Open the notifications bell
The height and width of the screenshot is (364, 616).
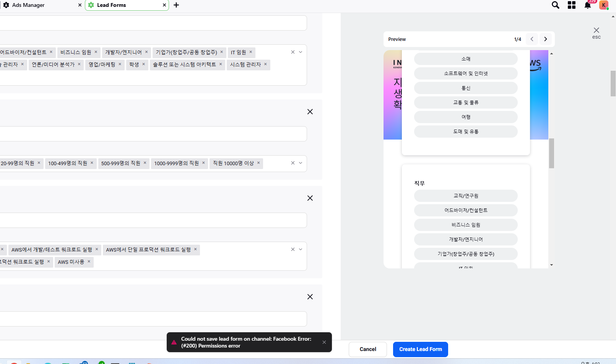click(x=588, y=5)
